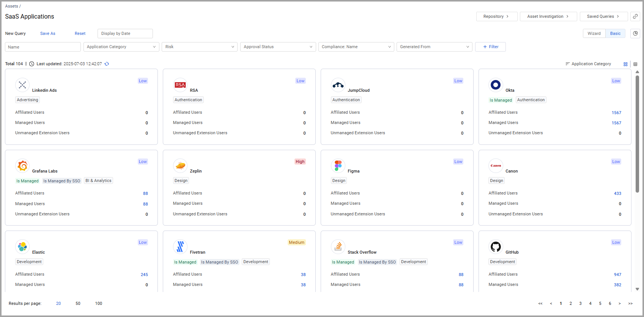Show 50 results per page
The width and height of the screenshot is (644, 317).
pyautogui.click(x=78, y=303)
